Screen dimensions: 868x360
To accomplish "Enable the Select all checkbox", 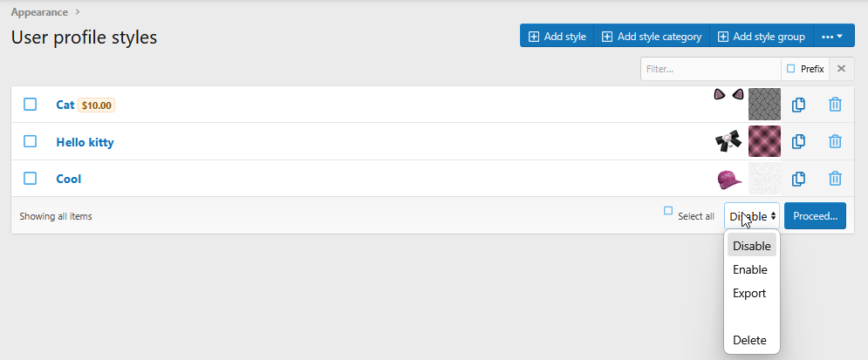I will pyautogui.click(x=668, y=211).
